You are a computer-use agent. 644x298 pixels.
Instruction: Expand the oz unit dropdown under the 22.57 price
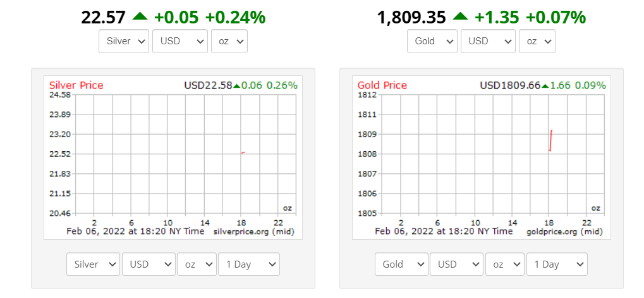(x=229, y=41)
